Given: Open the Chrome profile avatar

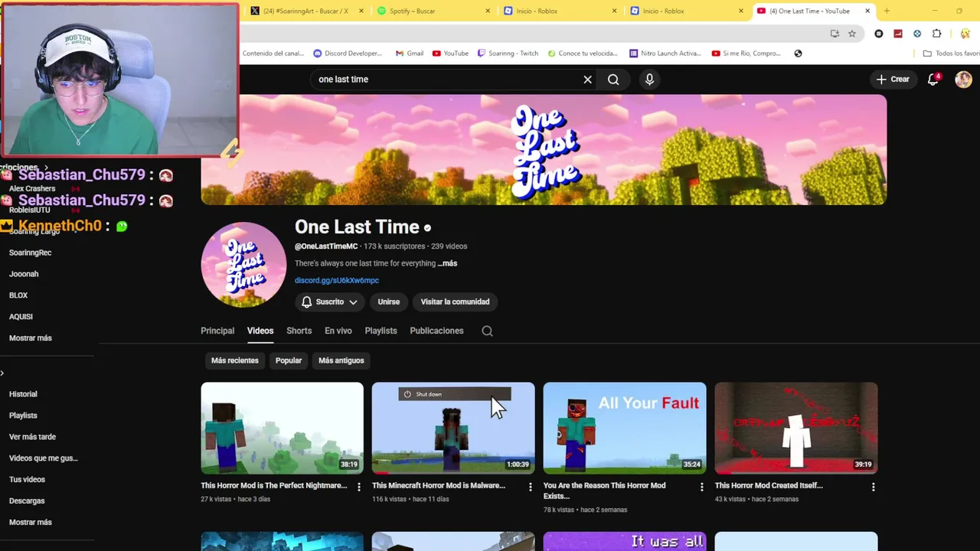Looking at the screenshot, I should [964, 34].
